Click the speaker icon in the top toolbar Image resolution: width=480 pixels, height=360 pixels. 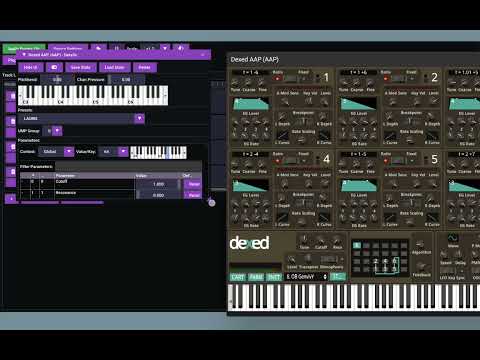pos(180,48)
